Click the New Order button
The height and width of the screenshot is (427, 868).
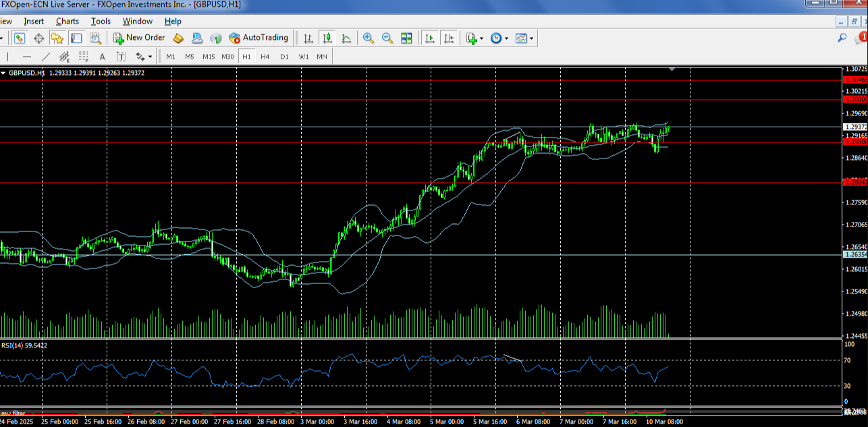click(x=139, y=38)
